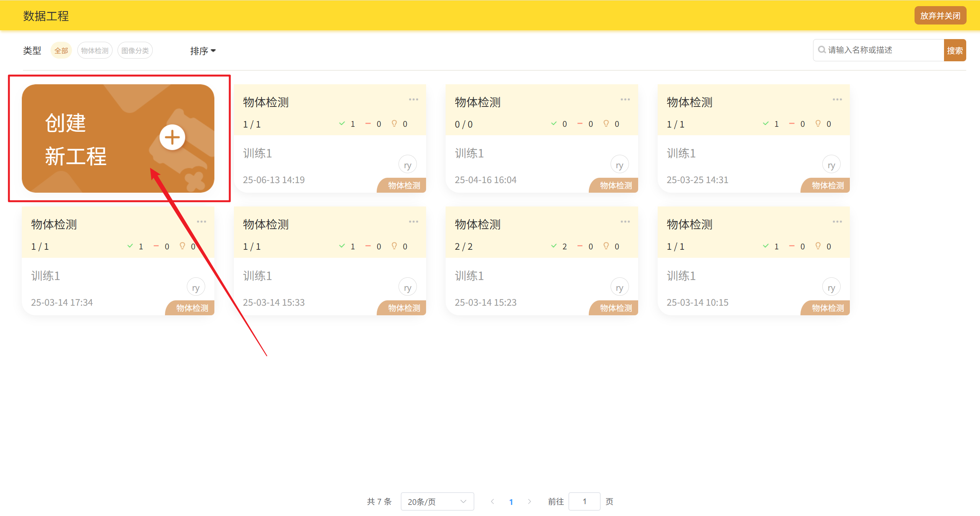Open three-dot menu on 25-03-14 15:23 project
Viewport: 980px width, 516px height.
click(x=625, y=222)
